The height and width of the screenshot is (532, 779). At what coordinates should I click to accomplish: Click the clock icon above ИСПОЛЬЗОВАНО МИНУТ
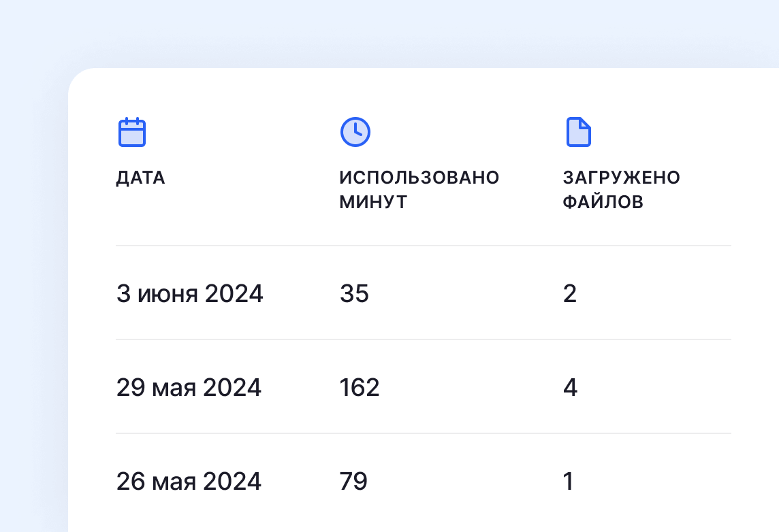tap(355, 132)
